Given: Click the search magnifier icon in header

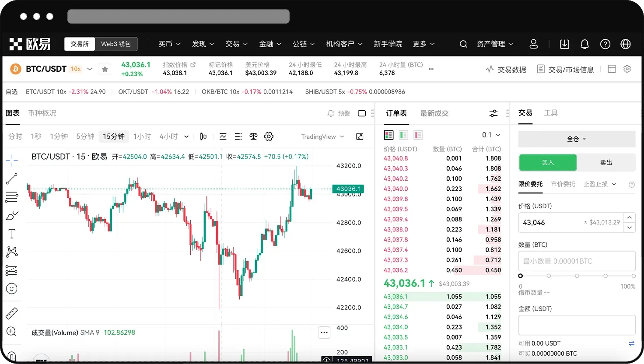Looking at the screenshot, I should (x=463, y=44).
